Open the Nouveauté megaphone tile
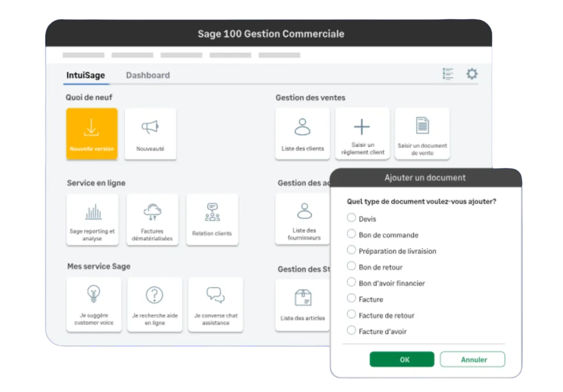The height and width of the screenshot is (392, 563). 151,134
